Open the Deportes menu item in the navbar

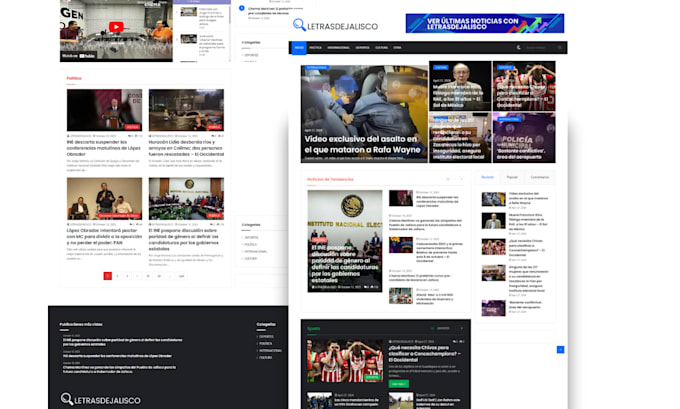click(362, 48)
